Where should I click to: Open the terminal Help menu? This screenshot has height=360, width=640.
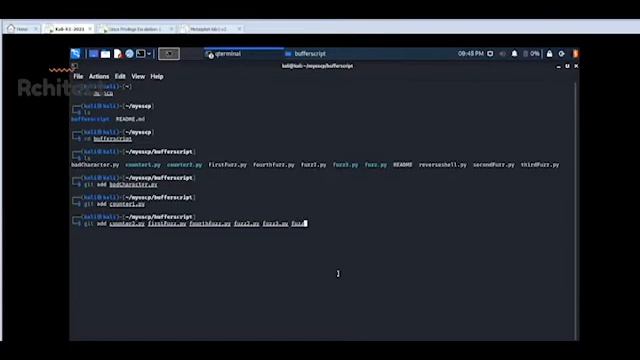(x=157, y=76)
